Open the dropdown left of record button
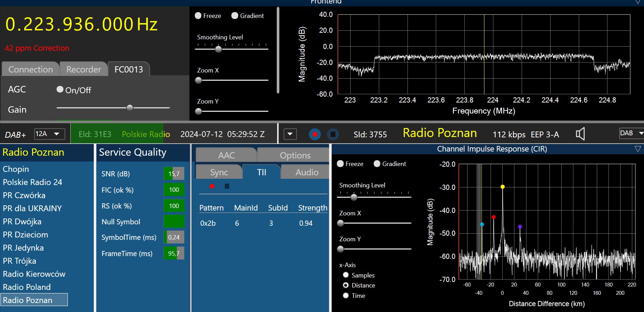 tap(290, 134)
